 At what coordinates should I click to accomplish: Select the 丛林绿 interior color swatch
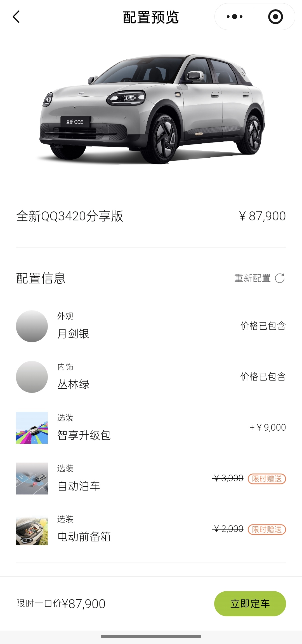click(x=32, y=377)
